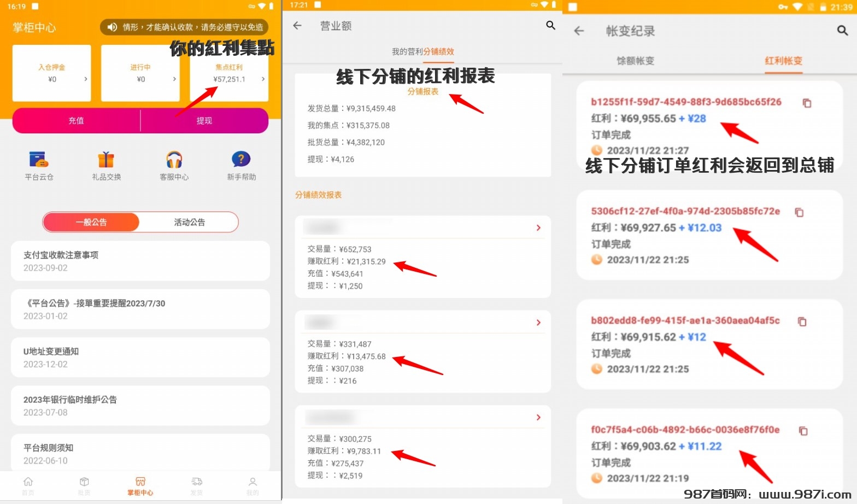Click 红利 ¥69,915.62 +¥12 line
This screenshot has width=857, height=504.
point(648,337)
